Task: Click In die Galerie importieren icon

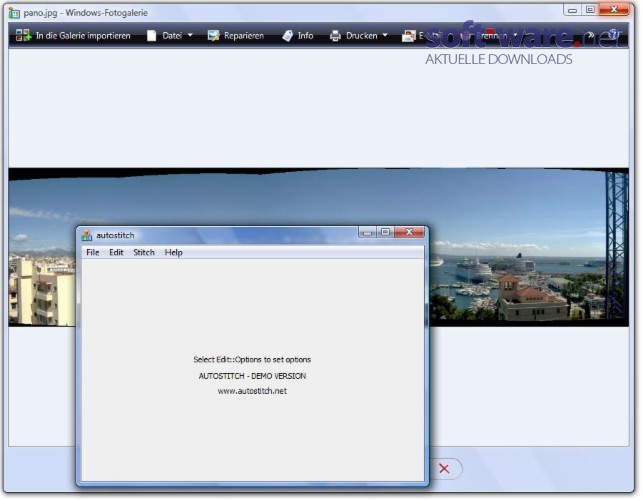Action: (x=23, y=35)
